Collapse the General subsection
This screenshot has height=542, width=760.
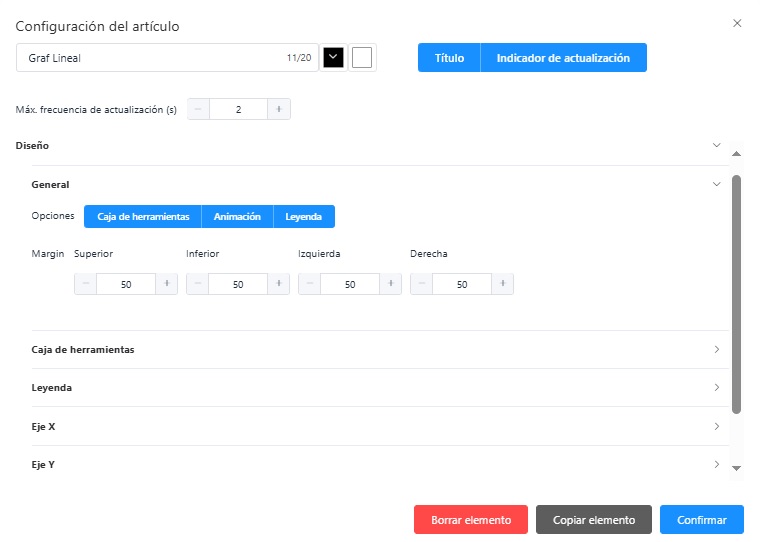tap(716, 184)
